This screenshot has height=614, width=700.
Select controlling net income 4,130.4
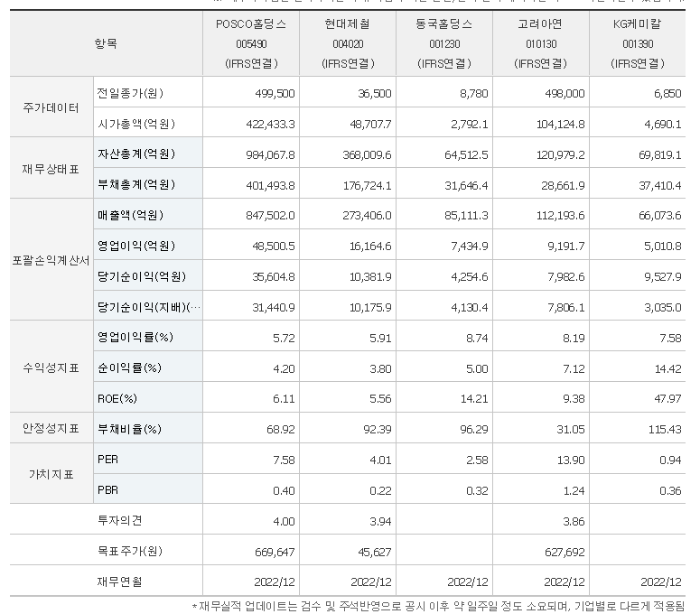(469, 307)
